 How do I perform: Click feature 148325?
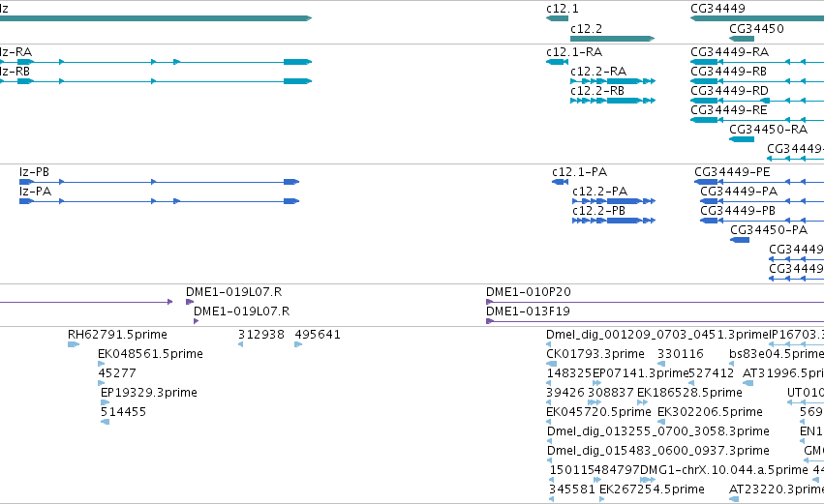tap(549, 383)
